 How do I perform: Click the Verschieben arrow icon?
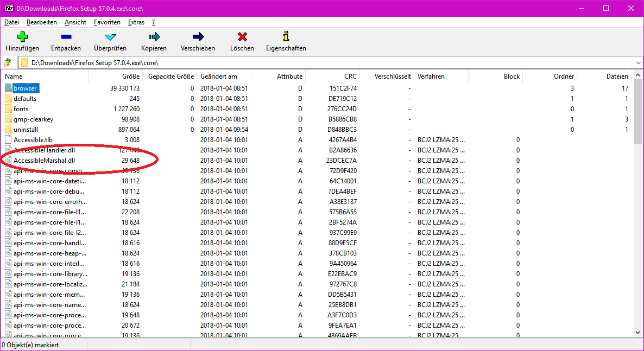pyautogui.click(x=198, y=37)
